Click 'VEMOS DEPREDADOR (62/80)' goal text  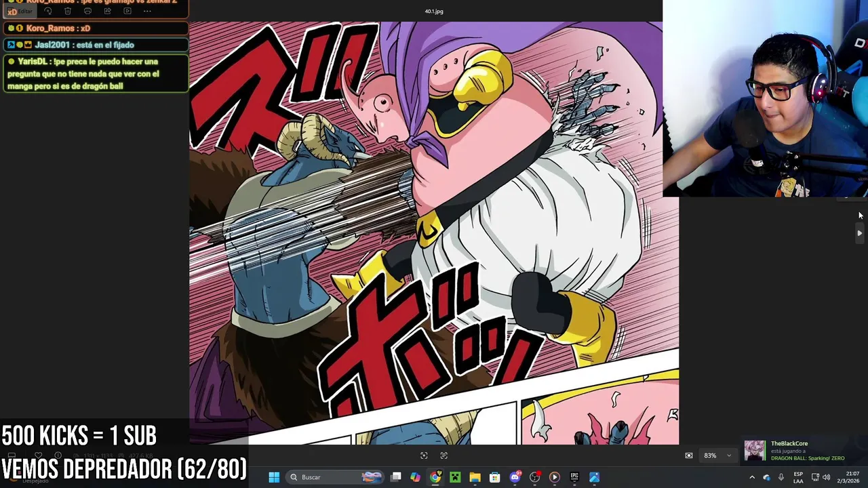124,468
